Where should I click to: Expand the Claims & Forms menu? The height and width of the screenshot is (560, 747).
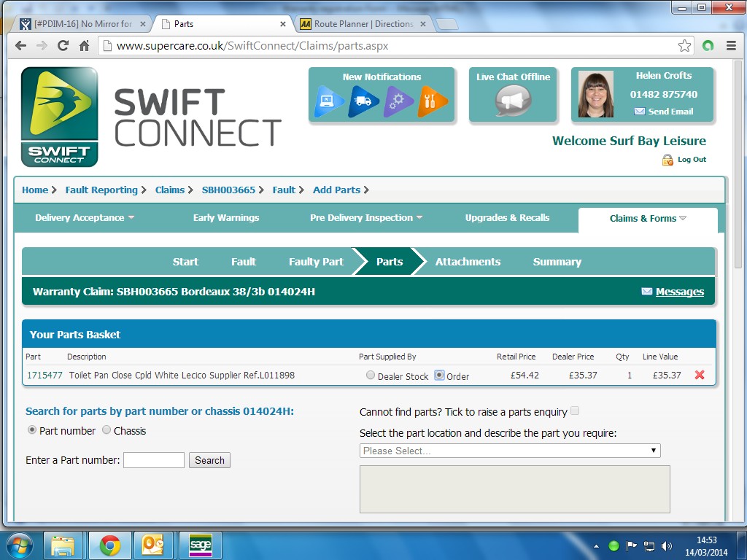[x=648, y=219]
